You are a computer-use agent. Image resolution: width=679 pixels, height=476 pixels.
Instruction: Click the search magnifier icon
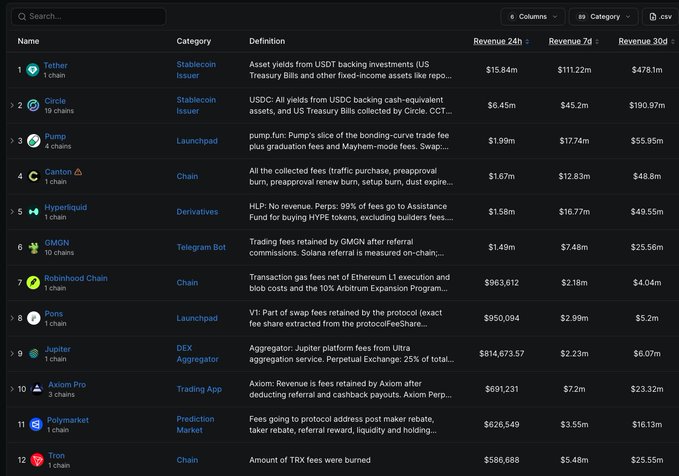pyautogui.click(x=22, y=17)
